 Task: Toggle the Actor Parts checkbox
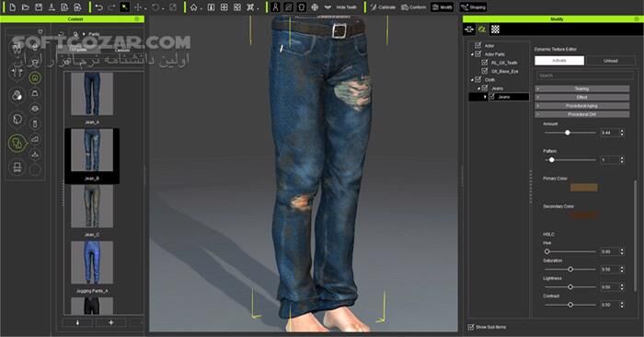477,53
